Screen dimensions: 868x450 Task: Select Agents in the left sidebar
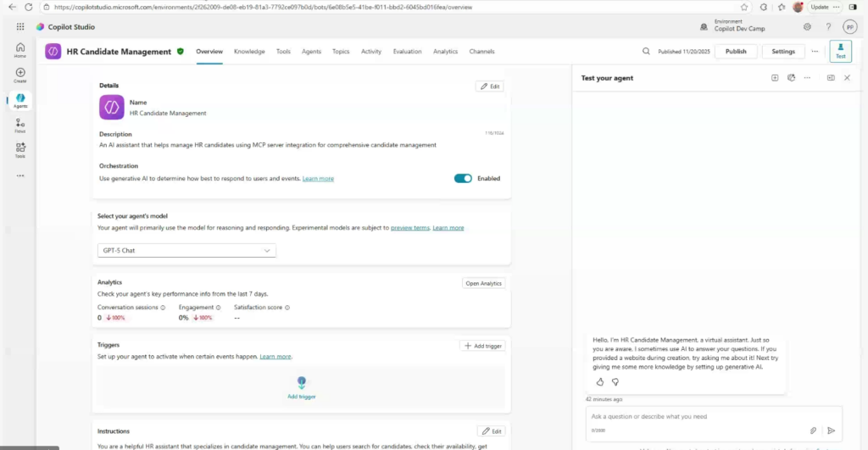(x=20, y=101)
